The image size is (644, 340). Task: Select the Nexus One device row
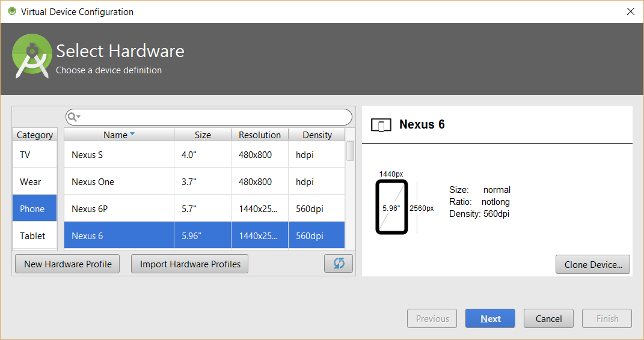click(x=204, y=181)
